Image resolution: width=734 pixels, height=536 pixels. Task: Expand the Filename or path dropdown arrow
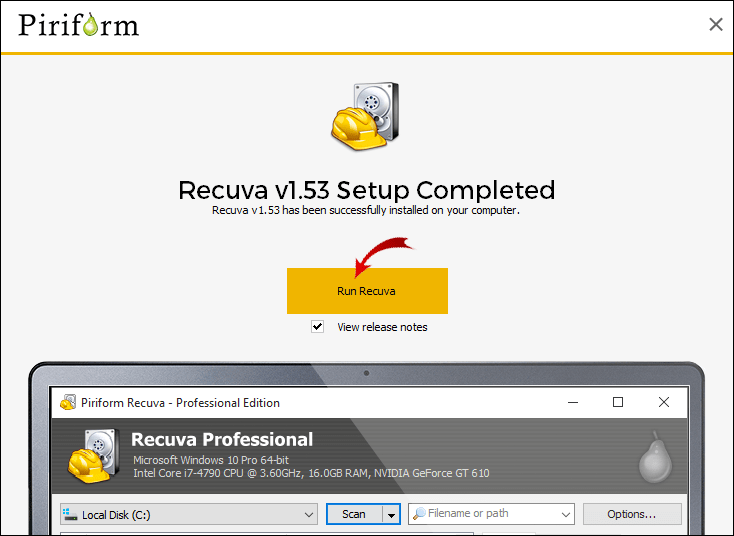click(x=565, y=514)
